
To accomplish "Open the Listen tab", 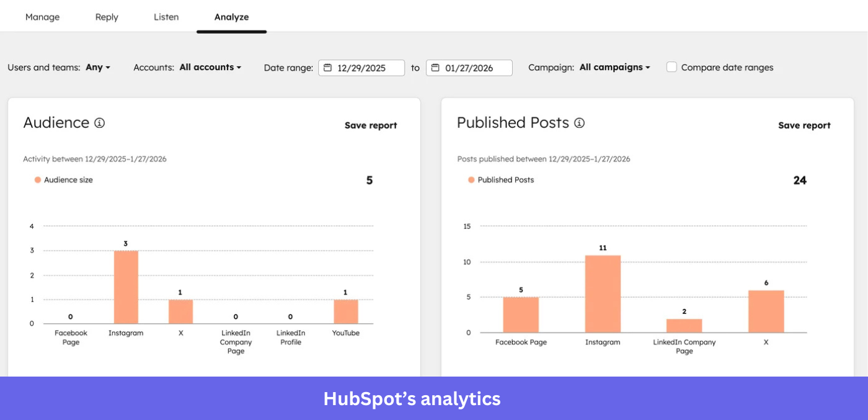I will (x=166, y=17).
